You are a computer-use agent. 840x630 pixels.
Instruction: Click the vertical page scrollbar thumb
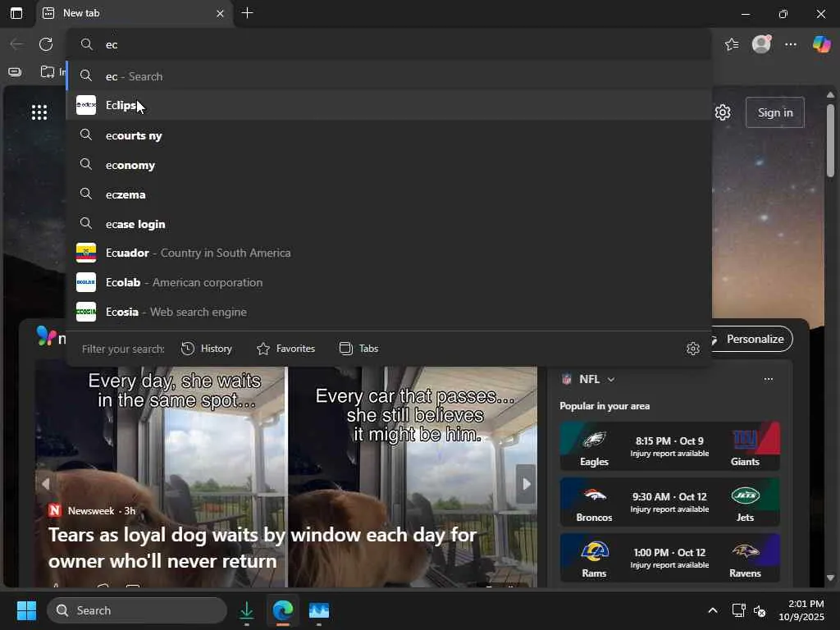point(830,140)
